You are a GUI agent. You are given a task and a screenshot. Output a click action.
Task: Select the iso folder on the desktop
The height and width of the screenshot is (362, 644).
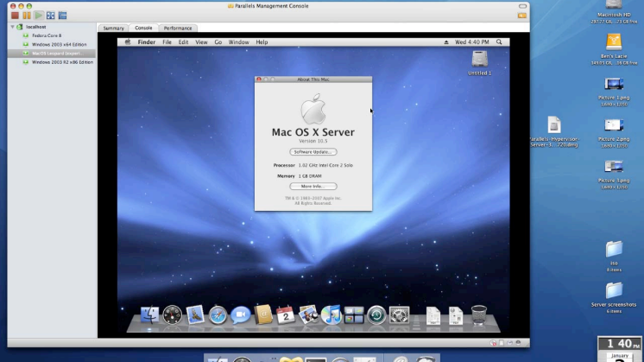click(614, 256)
